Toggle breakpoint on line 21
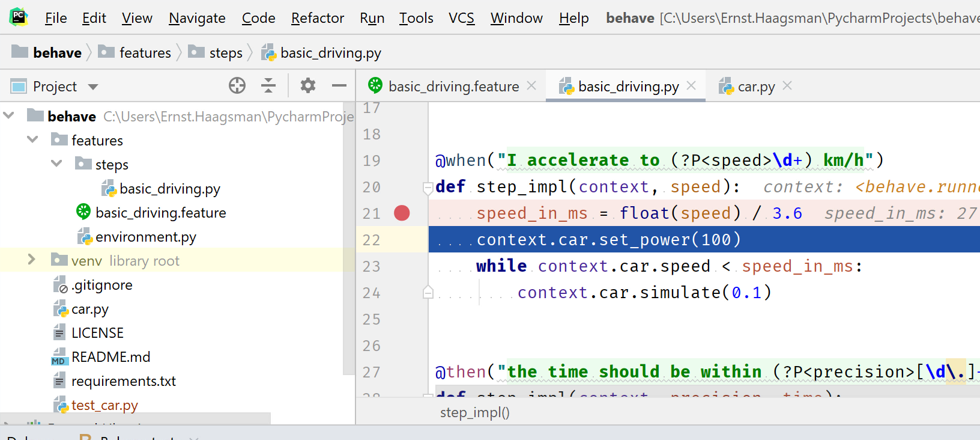Screen dimensions: 980x440 pos(402,213)
